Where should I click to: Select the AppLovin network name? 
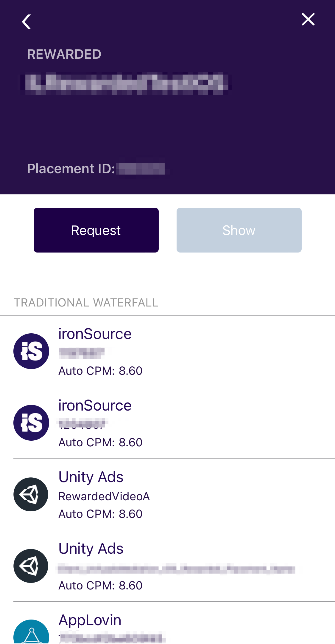point(90,620)
